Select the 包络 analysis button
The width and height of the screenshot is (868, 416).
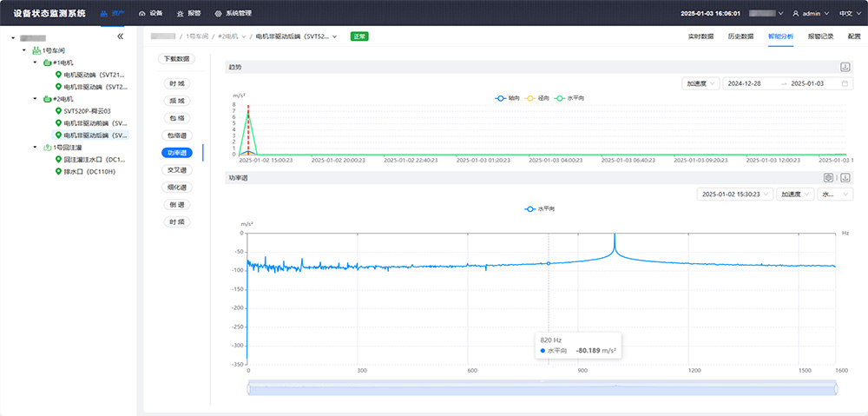point(176,118)
